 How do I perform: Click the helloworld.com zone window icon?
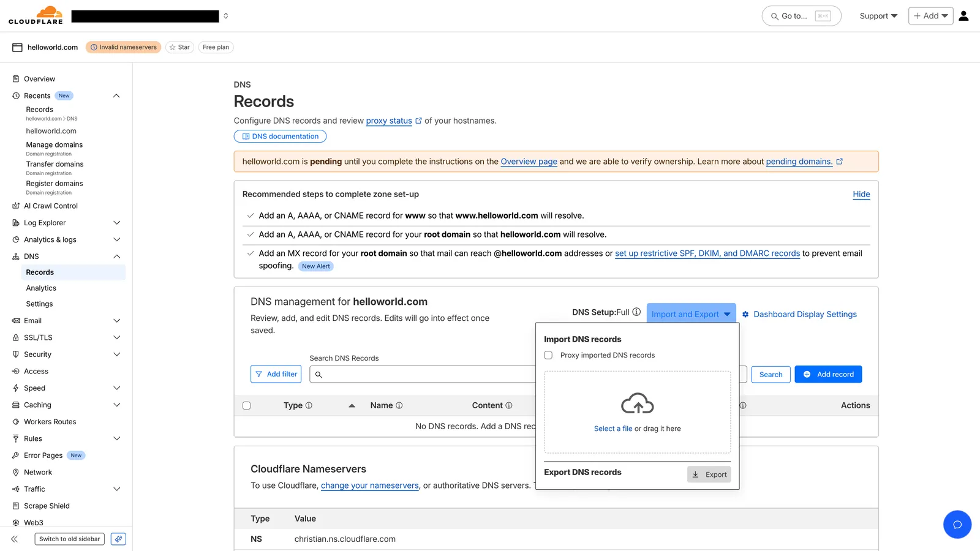17,47
